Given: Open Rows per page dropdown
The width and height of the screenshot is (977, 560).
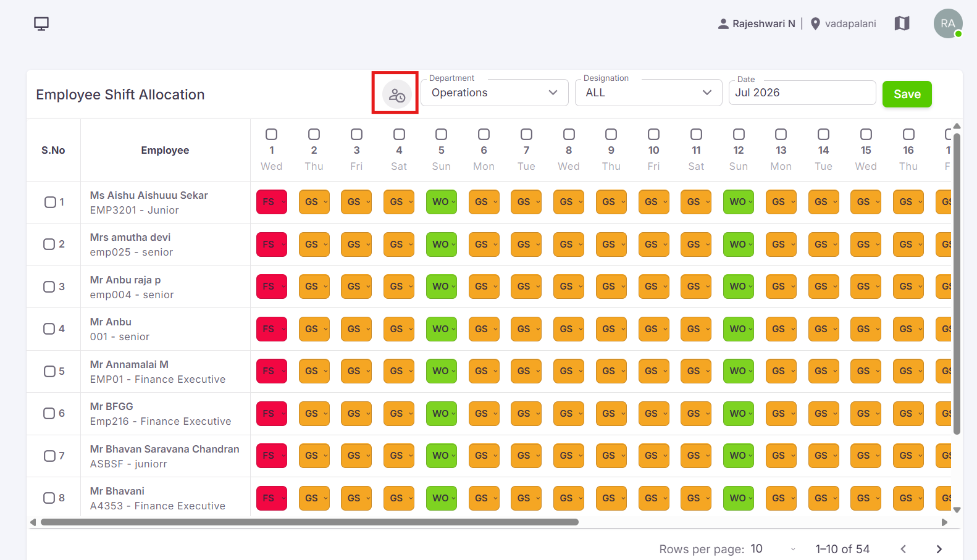Looking at the screenshot, I should point(771,549).
